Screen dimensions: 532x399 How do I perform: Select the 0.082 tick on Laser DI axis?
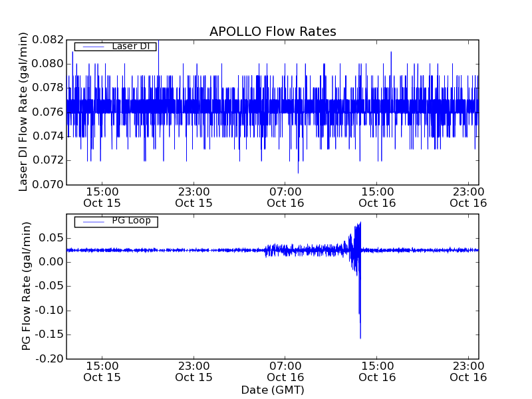click(48, 40)
